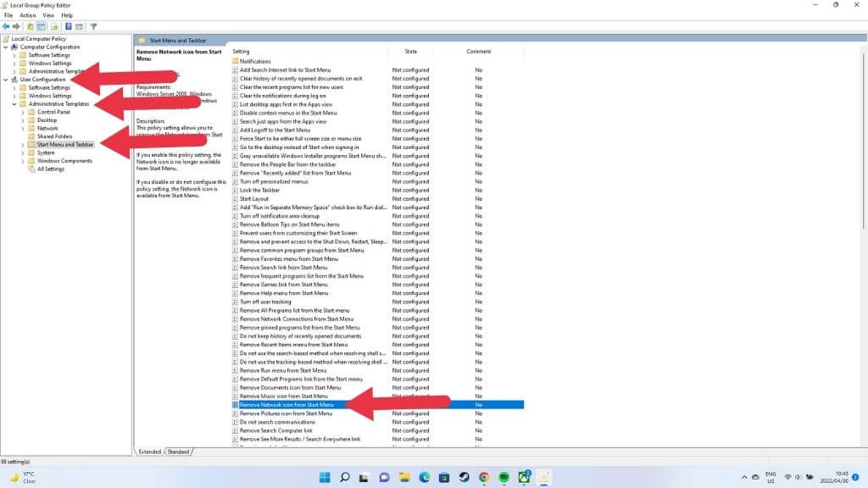Click the User Configuration node icon

15,80
